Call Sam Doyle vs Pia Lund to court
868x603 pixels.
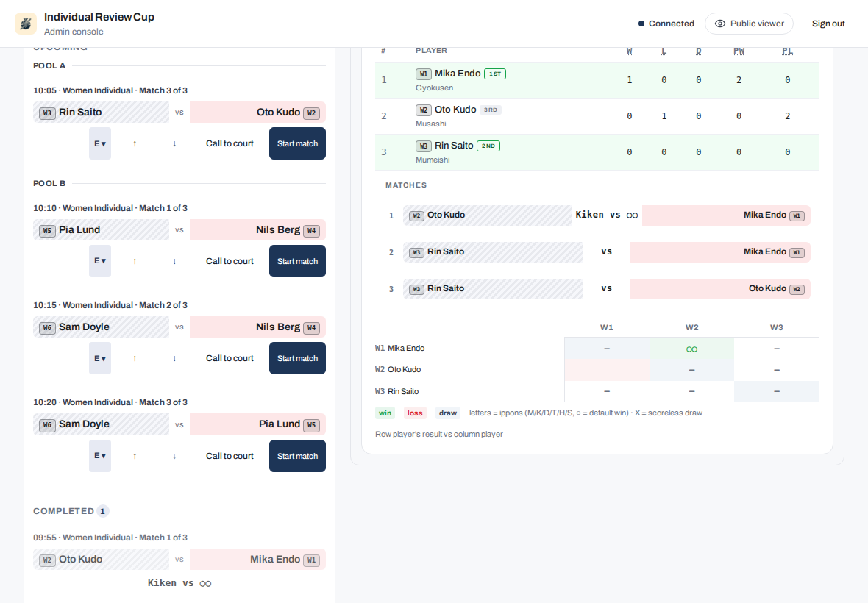pyautogui.click(x=230, y=456)
